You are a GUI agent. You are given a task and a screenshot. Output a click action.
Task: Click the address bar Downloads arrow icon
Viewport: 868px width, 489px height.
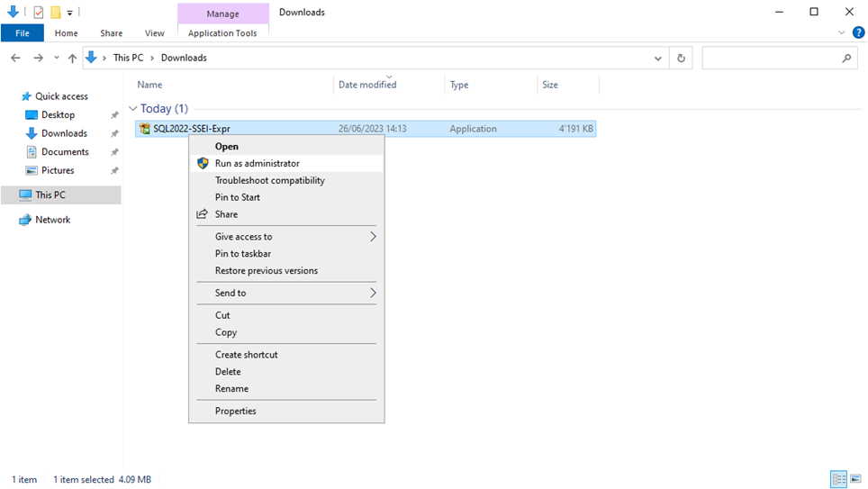tap(91, 57)
